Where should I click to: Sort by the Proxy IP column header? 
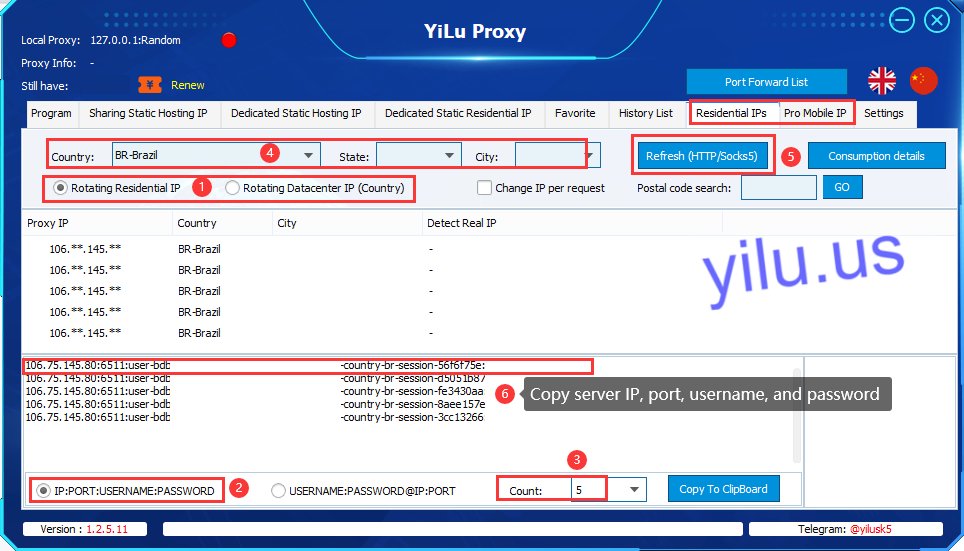coord(97,223)
